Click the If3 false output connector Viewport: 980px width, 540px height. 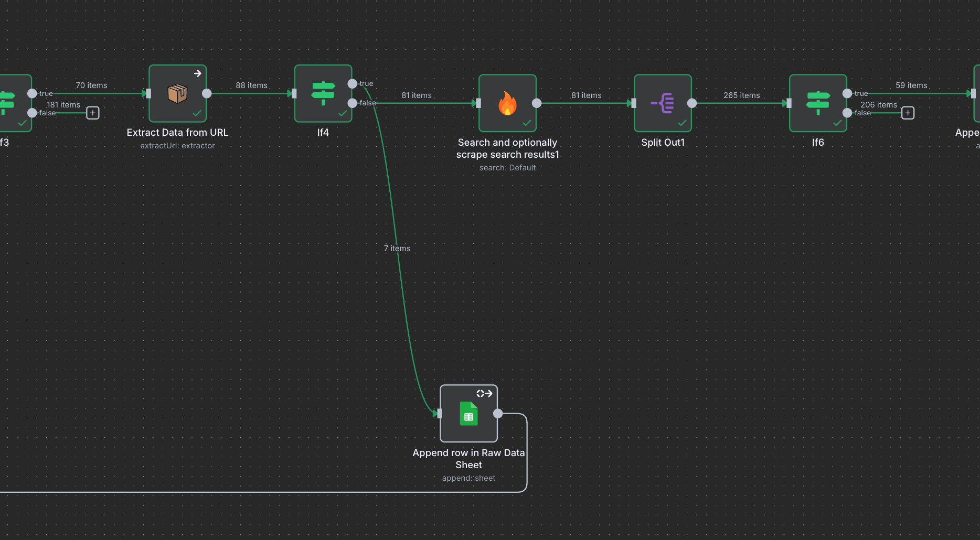(x=32, y=113)
